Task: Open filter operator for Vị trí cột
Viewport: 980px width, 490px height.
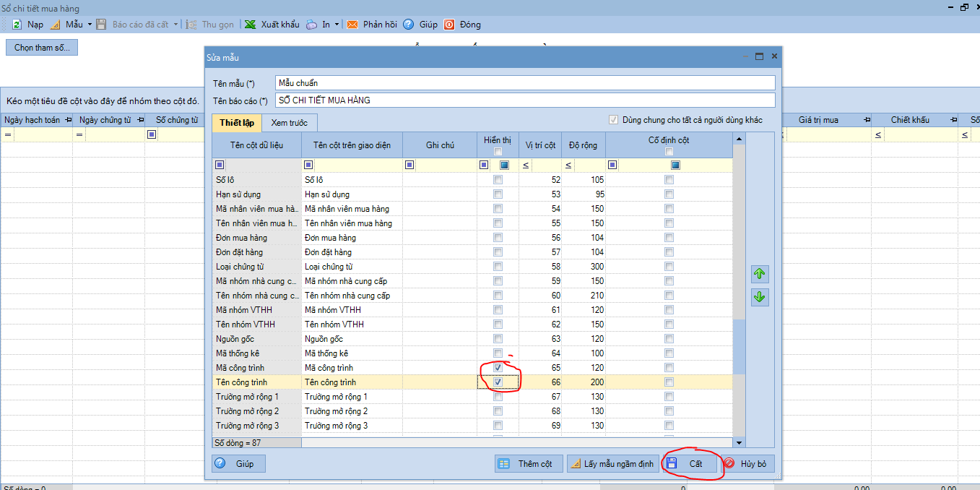Action: click(526, 166)
